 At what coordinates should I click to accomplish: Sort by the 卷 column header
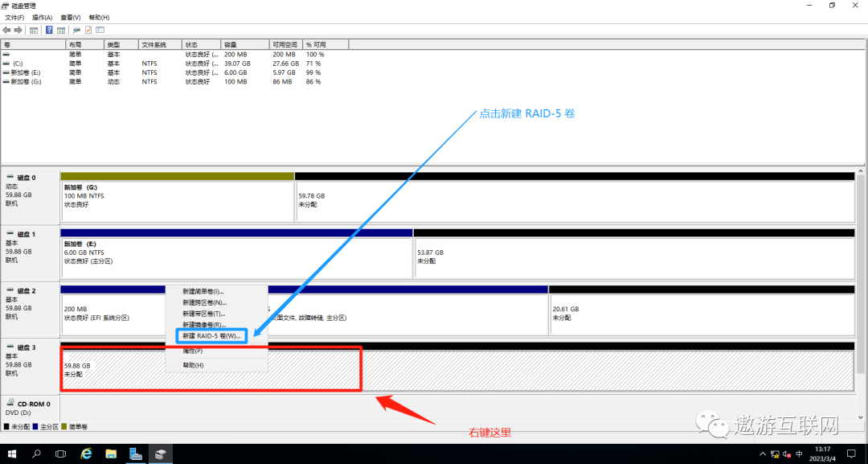[x=33, y=44]
